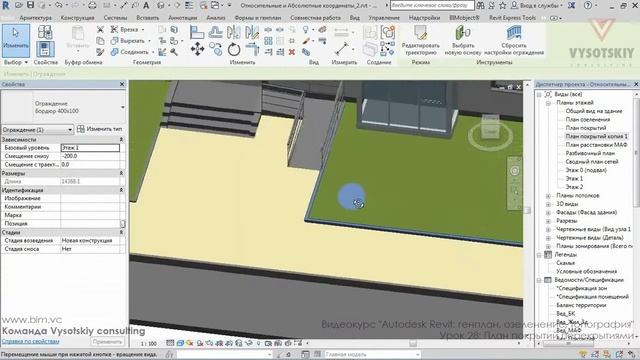The height and width of the screenshot is (360, 640).
Task: Click the navigation wheel in view
Action: 515,171
